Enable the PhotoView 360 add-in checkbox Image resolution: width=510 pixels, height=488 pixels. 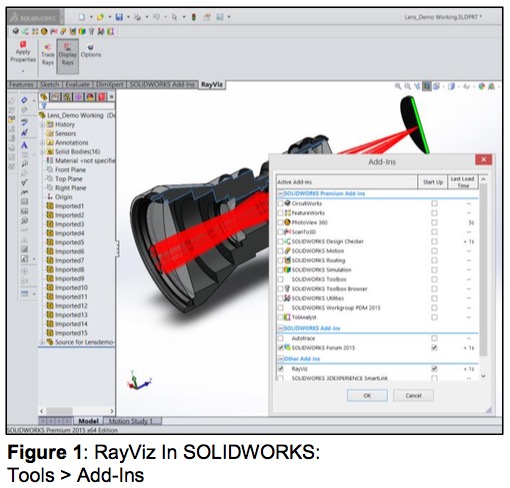281,222
